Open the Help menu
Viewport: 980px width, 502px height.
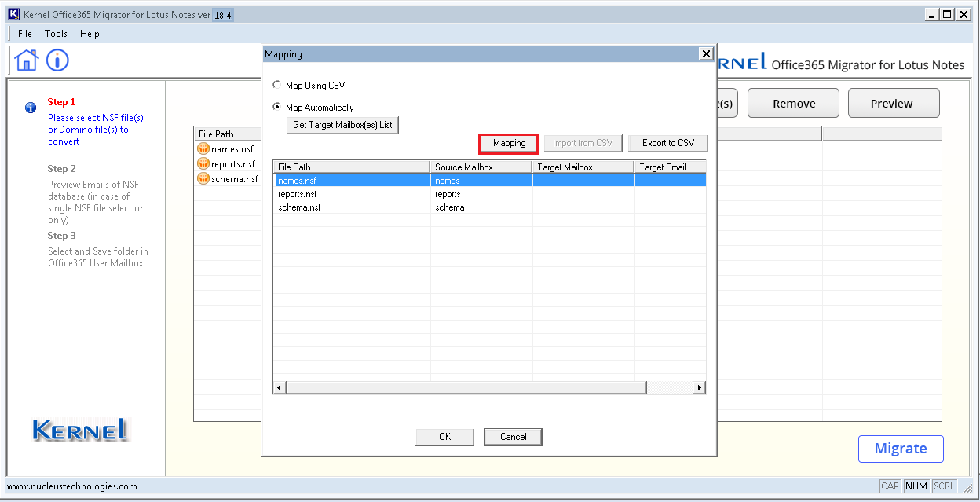[90, 34]
